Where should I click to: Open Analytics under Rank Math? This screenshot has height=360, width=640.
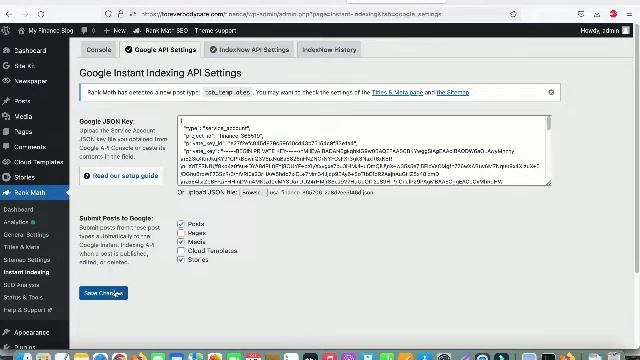pos(16,222)
